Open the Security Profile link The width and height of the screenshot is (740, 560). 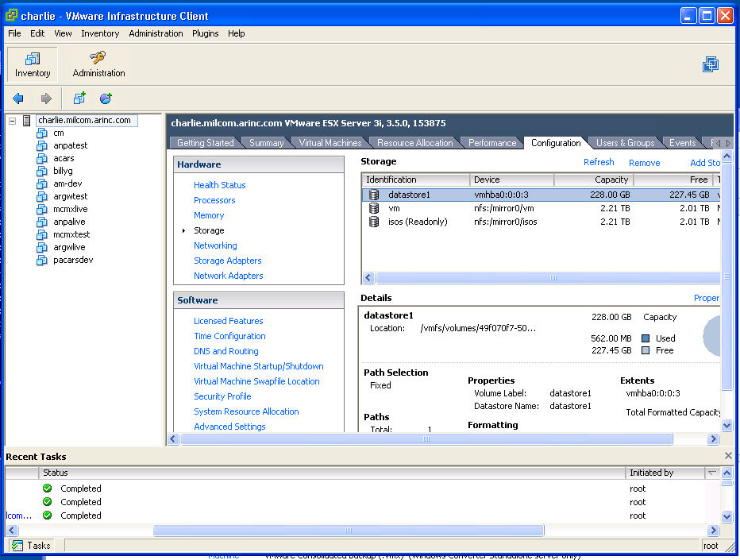point(222,396)
